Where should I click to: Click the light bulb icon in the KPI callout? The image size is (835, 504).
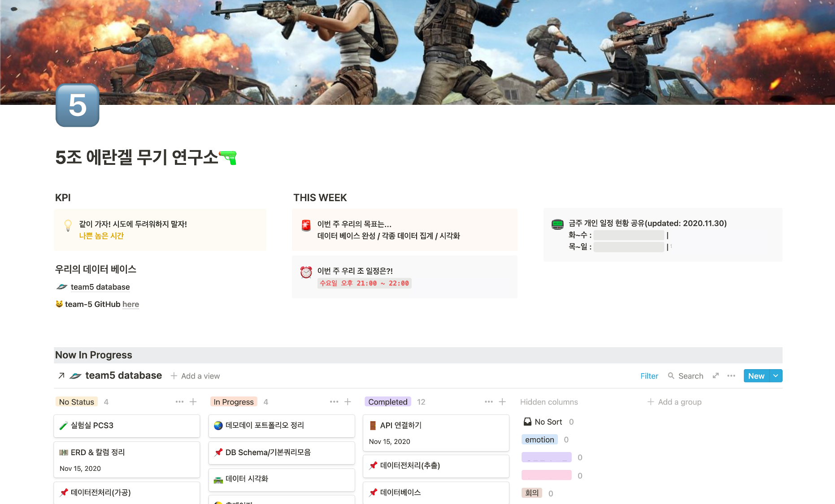[x=68, y=225]
